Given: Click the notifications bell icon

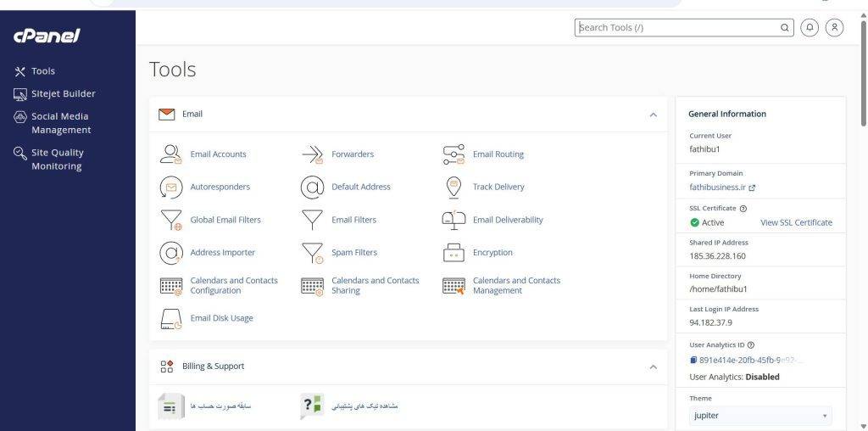Looking at the screenshot, I should point(810,27).
